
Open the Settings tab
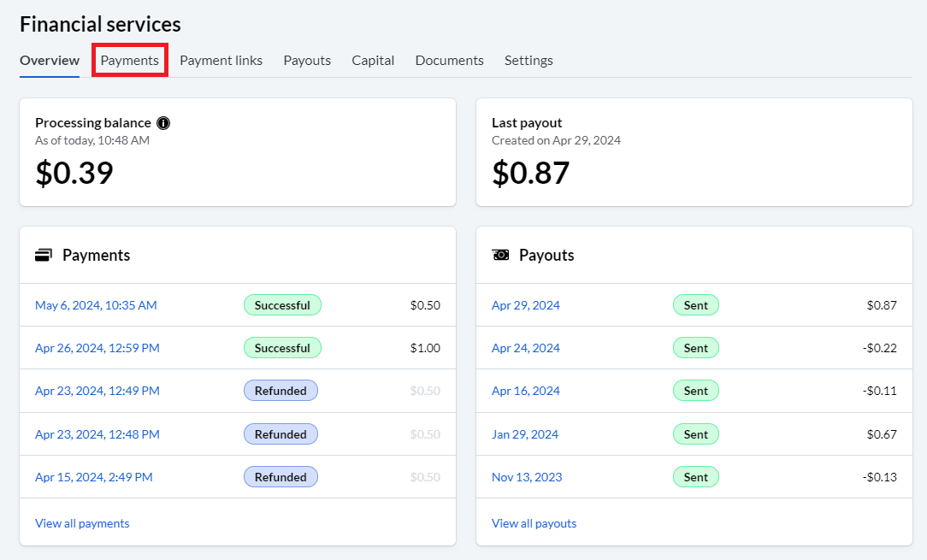pyautogui.click(x=528, y=61)
